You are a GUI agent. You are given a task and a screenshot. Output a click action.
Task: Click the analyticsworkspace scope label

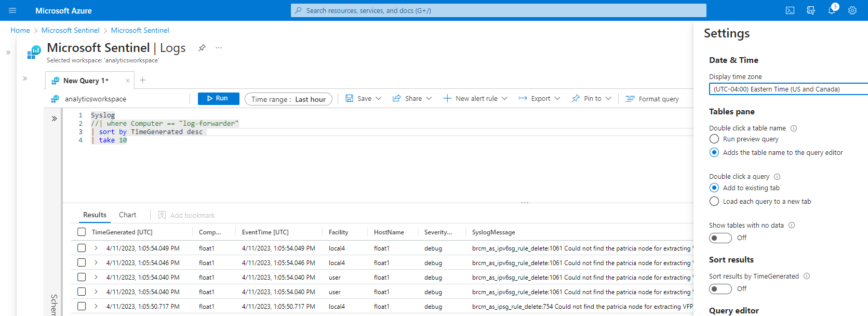(96, 99)
